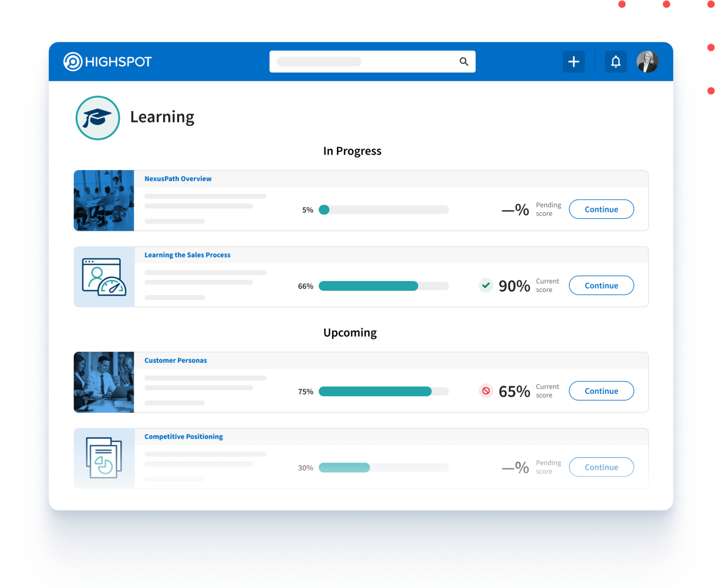Image resolution: width=722 pixels, height=588 pixels.
Task: Click the Competitive Positioning documents thumbnail
Action: click(104, 458)
